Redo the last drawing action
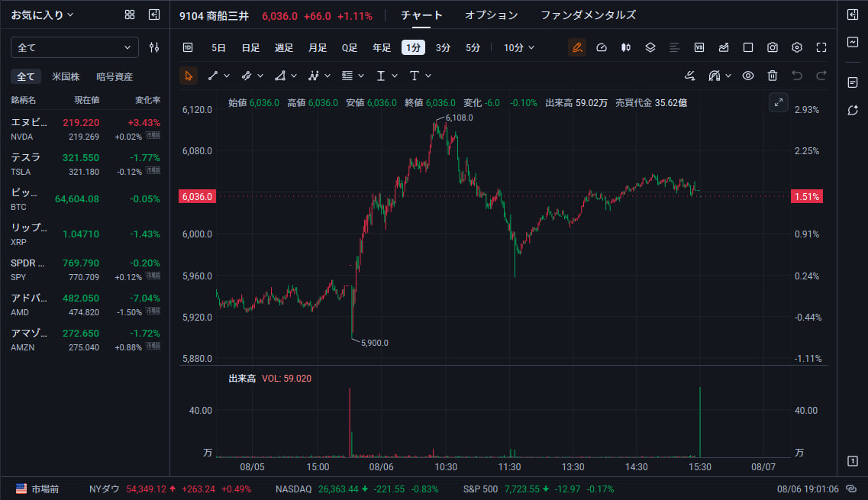The image size is (868, 500). point(821,76)
